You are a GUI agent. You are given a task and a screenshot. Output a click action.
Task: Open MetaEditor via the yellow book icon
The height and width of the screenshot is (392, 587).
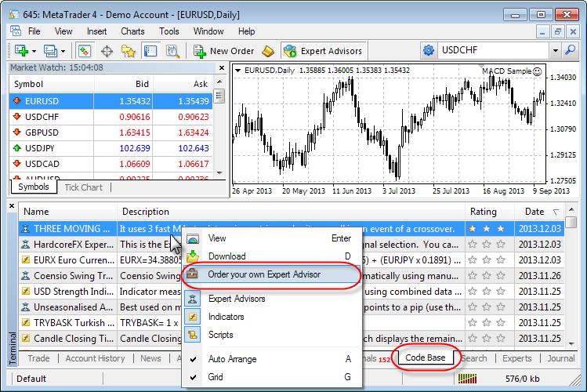click(268, 50)
